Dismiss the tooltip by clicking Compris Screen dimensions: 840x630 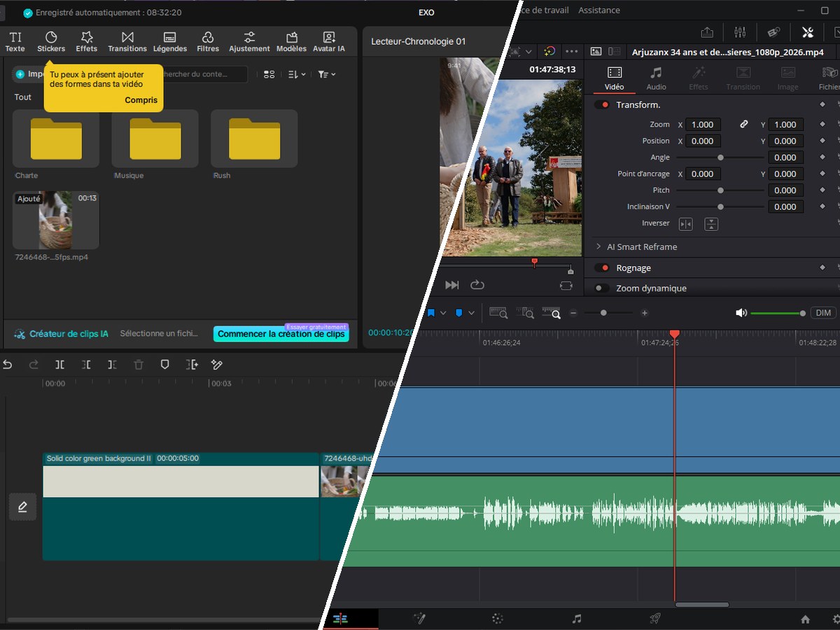click(x=141, y=100)
